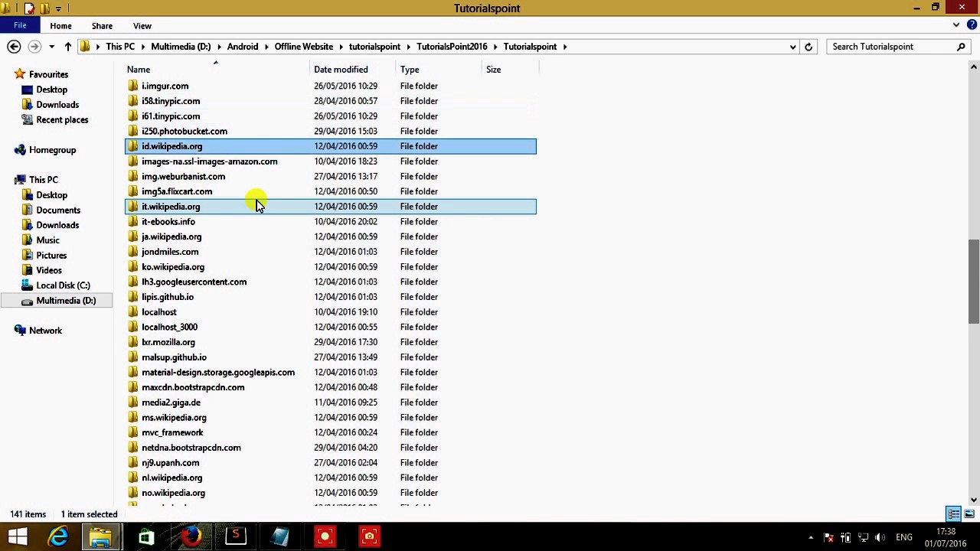The image size is (980, 551).
Task: Open the recent locations dropdown arrow
Action: pyautogui.click(x=51, y=47)
